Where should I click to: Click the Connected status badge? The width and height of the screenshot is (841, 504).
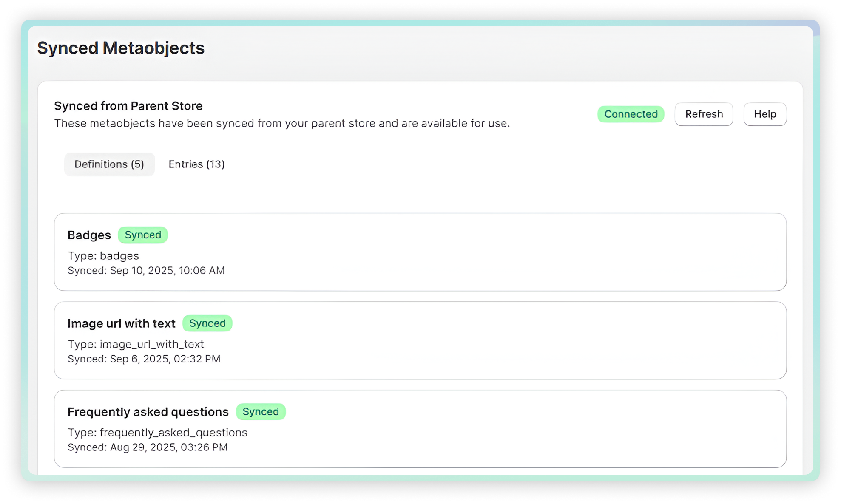(x=631, y=114)
